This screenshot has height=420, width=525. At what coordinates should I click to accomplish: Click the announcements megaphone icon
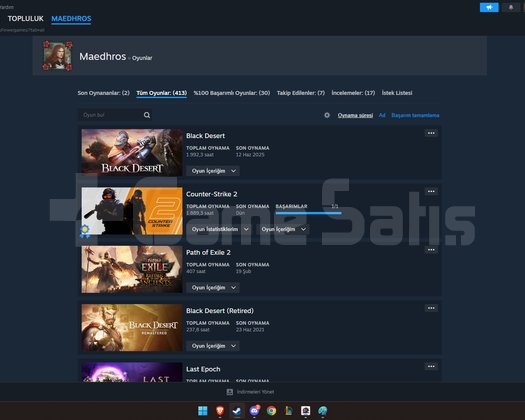[x=489, y=7]
